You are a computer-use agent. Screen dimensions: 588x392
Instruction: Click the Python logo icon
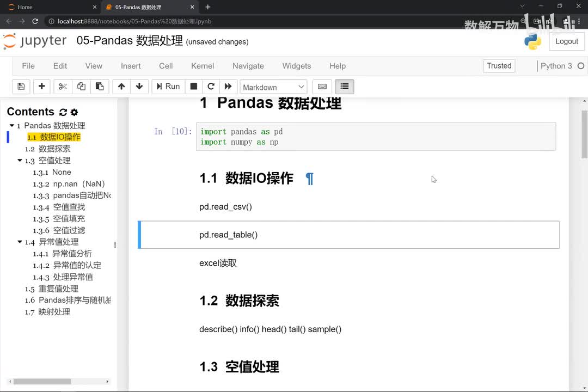pyautogui.click(x=532, y=41)
